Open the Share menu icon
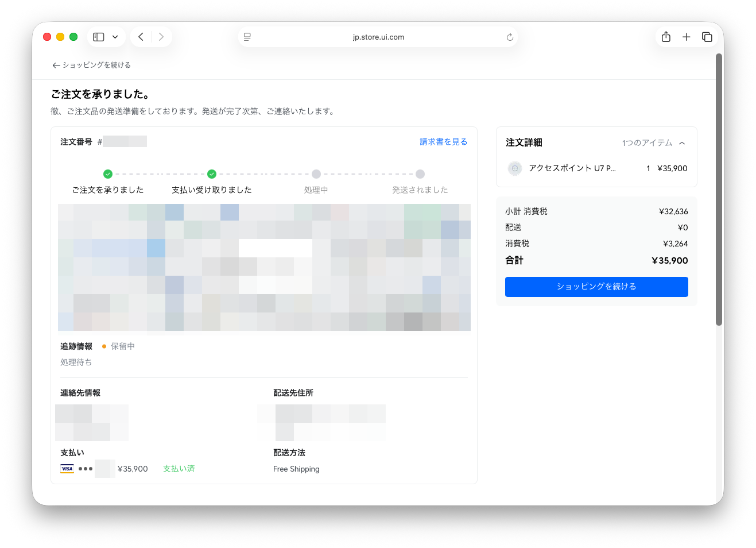This screenshot has width=756, height=548. pos(666,37)
